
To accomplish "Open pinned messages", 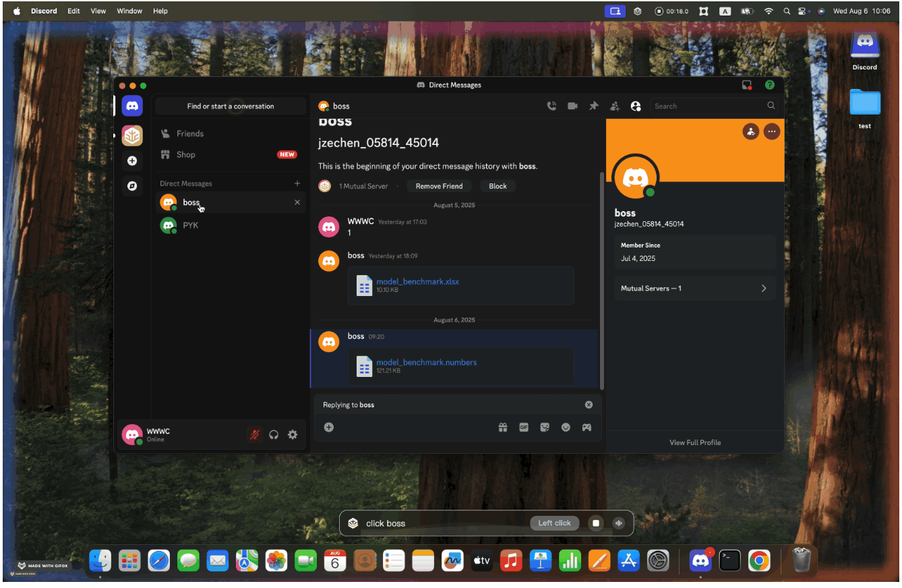I will click(593, 106).
